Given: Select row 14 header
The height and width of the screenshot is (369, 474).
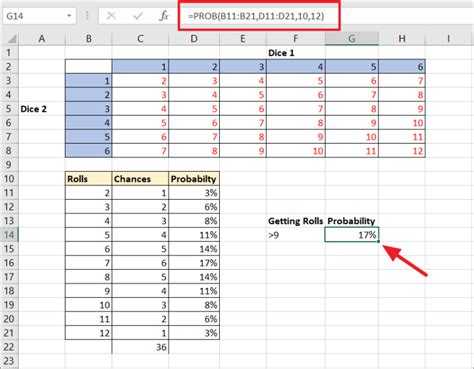Looking at the screenshot, I should pyautogui.click(x=9, y=235).
